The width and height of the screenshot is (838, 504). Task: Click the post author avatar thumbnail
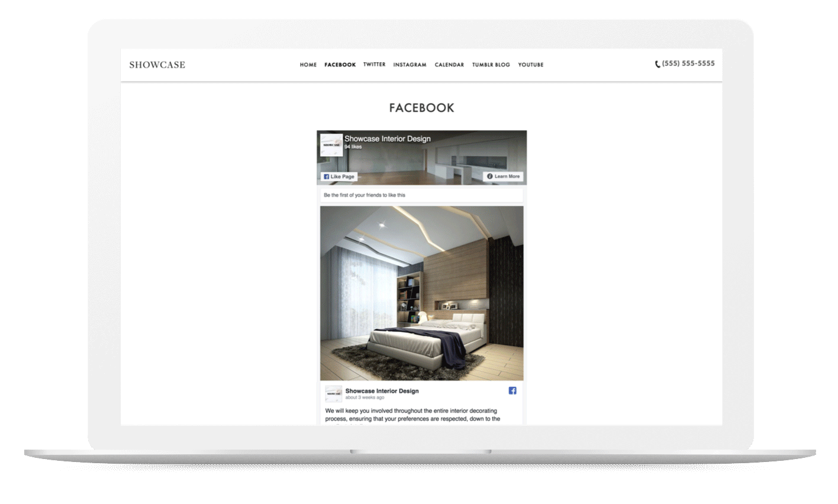(x=333, y=394)
